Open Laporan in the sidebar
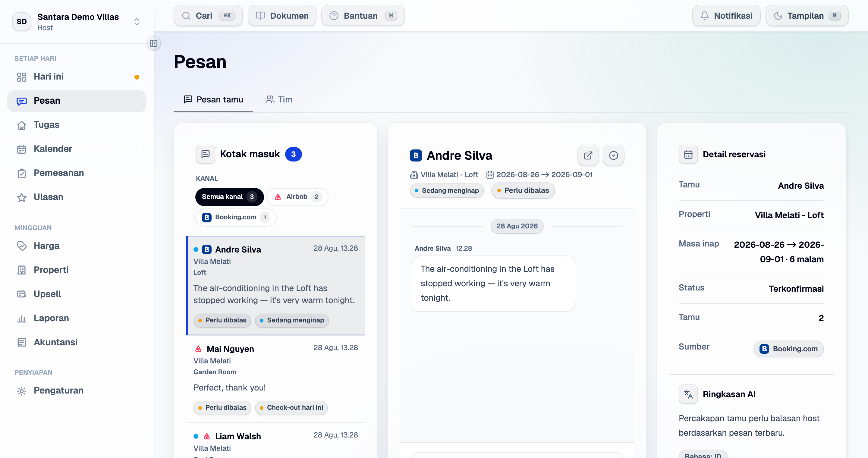 point(77,318)
